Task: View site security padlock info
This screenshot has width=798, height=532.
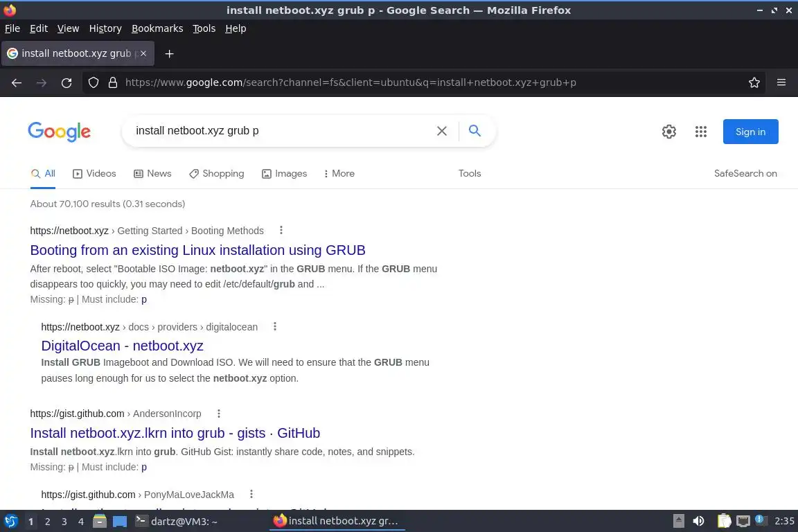Action: [113, 82]
